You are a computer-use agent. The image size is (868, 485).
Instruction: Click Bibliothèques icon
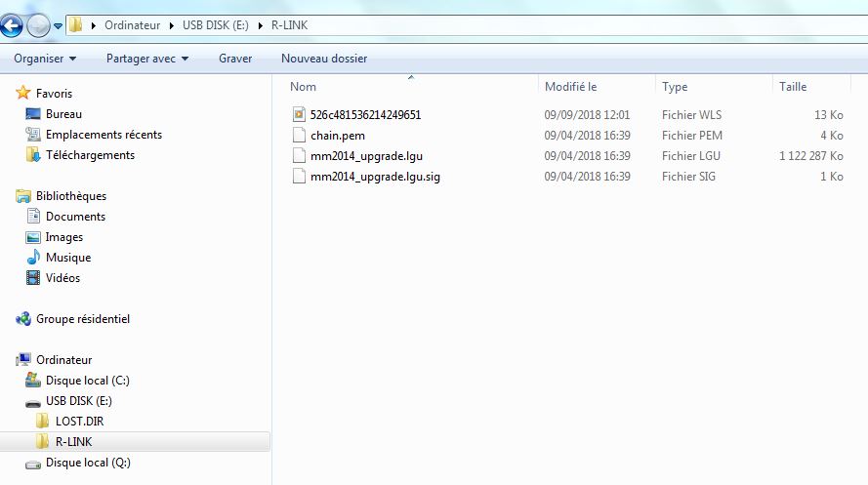[23, 195]
